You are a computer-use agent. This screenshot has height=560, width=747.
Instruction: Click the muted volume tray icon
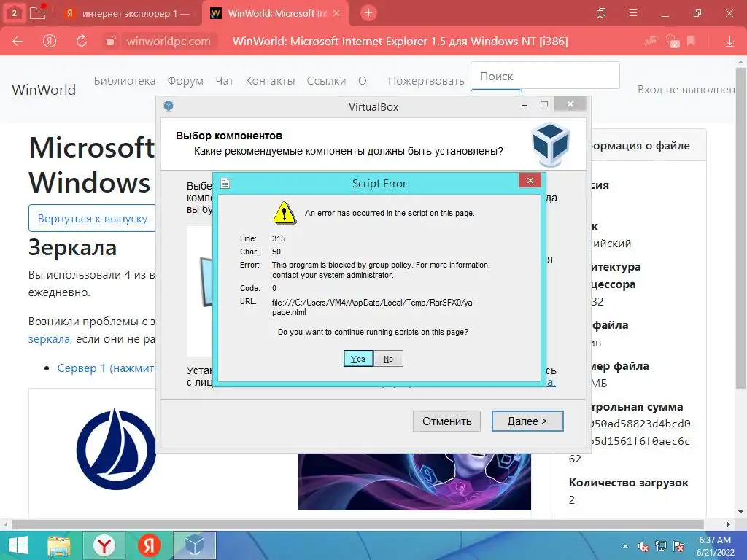click(x=643, y=546)
